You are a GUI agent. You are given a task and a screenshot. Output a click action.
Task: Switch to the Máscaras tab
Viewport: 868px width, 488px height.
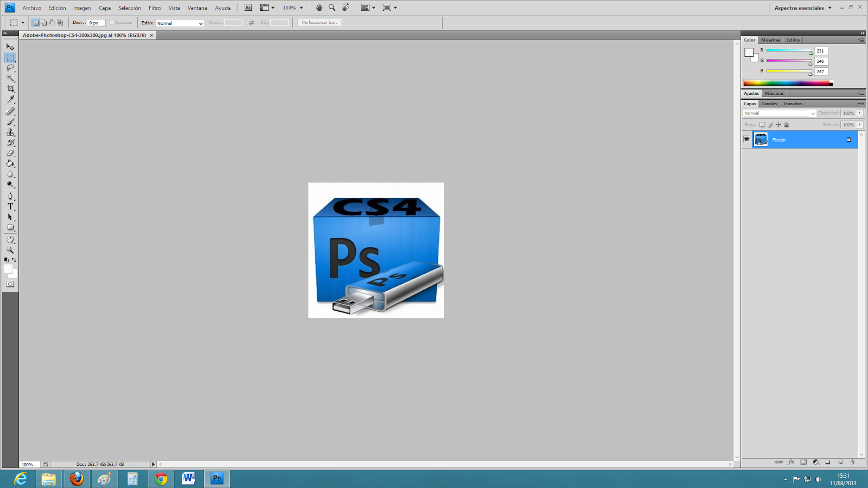pyautogui.click(x=774, y=93)
